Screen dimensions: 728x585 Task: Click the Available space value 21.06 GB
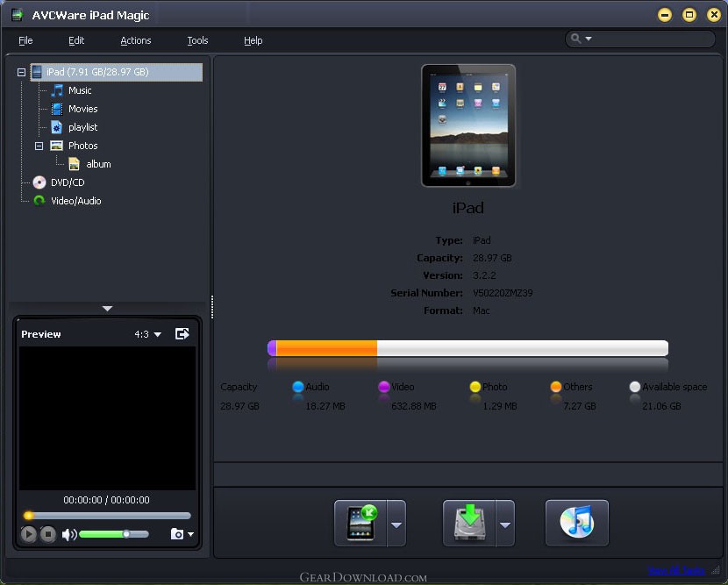(661, 406)
